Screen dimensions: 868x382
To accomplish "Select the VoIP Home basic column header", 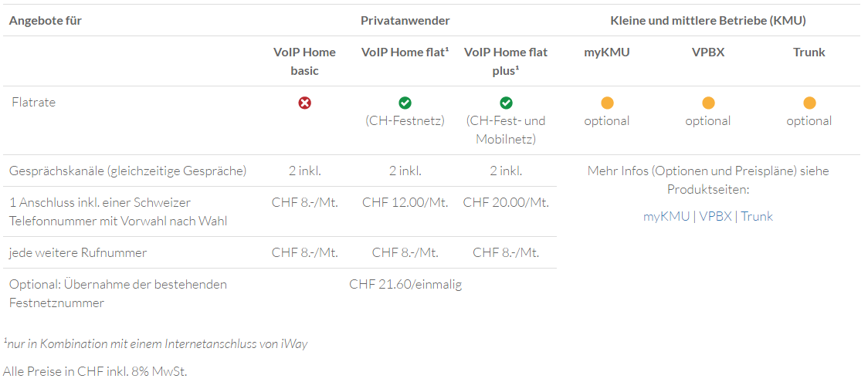I will (x=304, y=62).
